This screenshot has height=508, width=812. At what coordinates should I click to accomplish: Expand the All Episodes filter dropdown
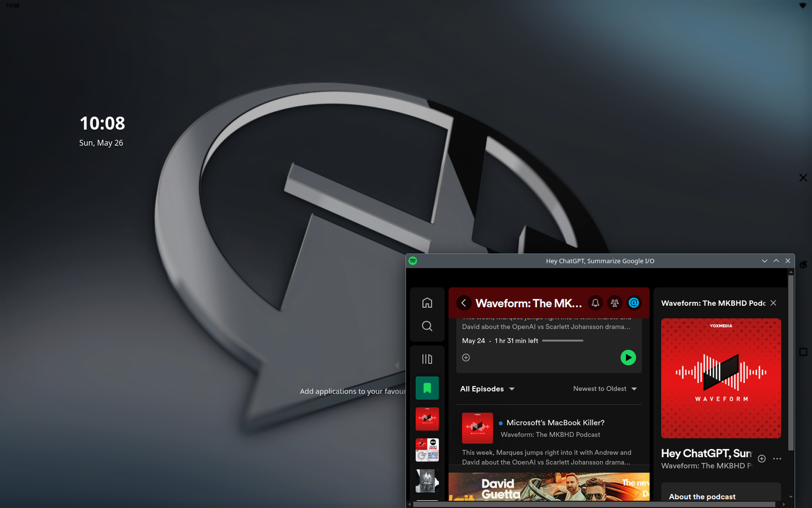(x=487, y=389)
